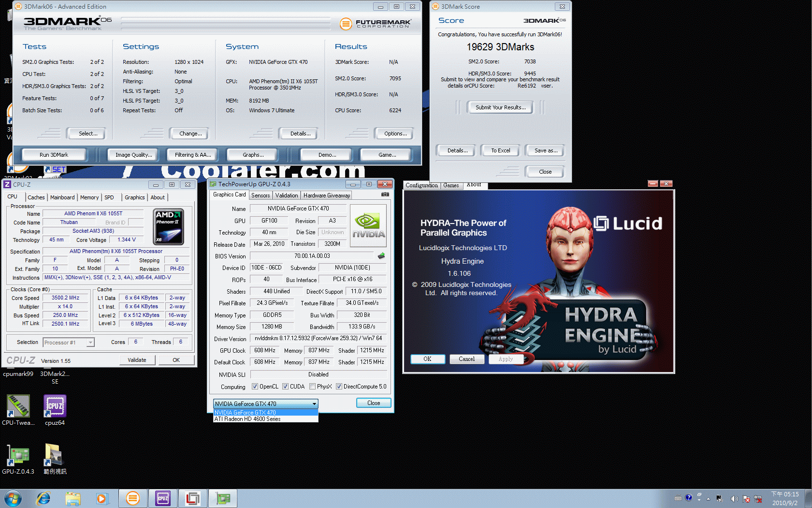
Task: Toggle the OpenCL checkbox in GPU-Z
Action: 255,387
